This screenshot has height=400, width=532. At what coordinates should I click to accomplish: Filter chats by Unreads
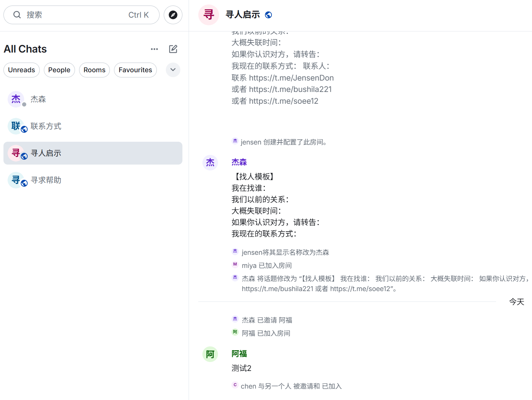[x=21, y=70]
